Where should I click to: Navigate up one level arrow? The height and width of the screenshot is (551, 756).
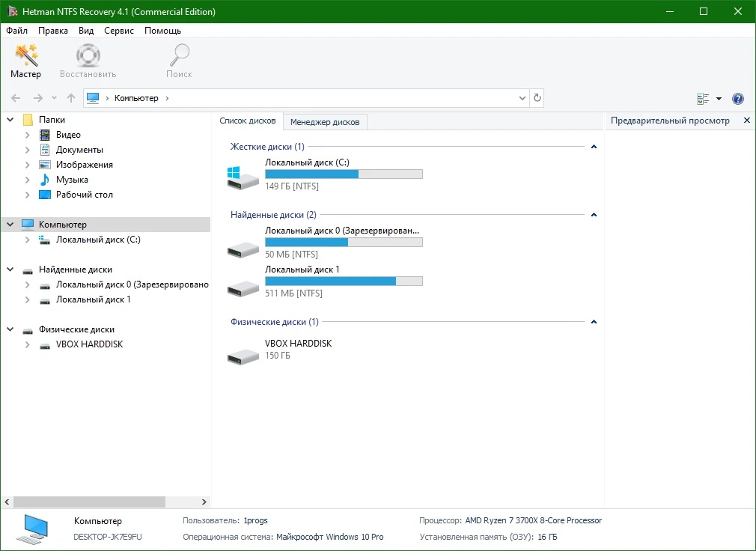pyautogui.click(x=71, y=98)
